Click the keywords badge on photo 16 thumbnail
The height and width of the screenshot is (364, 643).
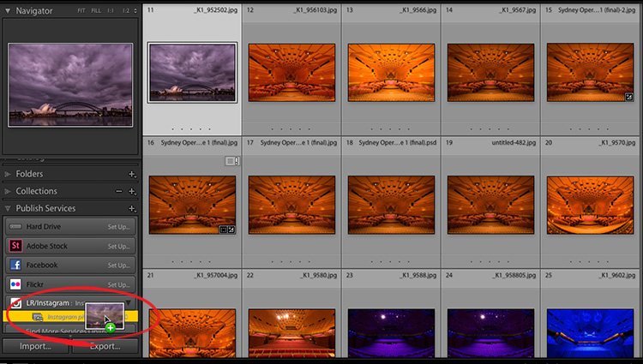tap(223, 230)
